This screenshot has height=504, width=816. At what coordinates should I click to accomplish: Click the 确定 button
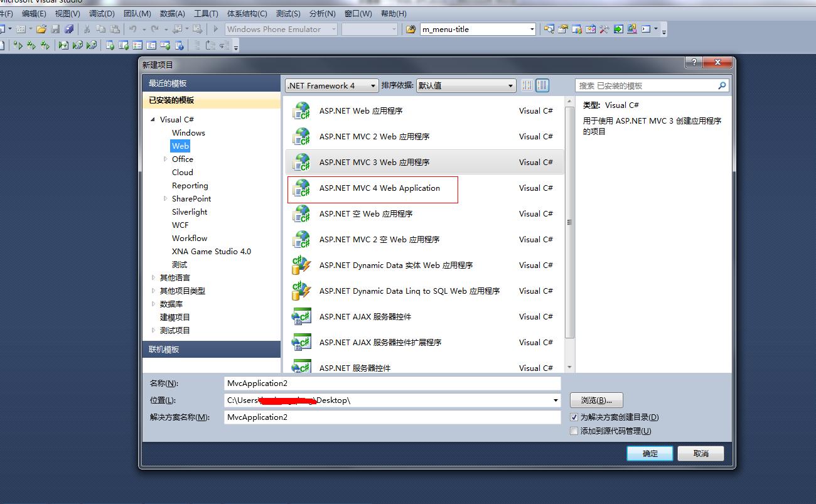click(x=650, y=454)
